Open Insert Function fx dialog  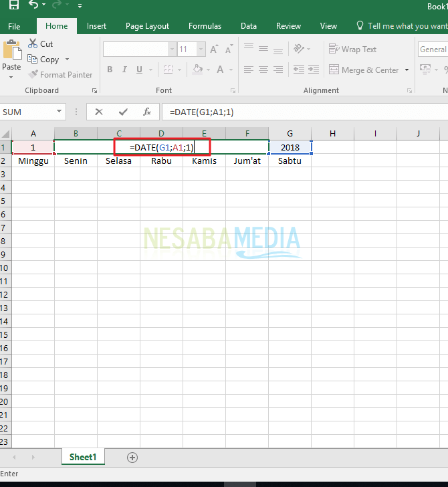pos(147,112)
